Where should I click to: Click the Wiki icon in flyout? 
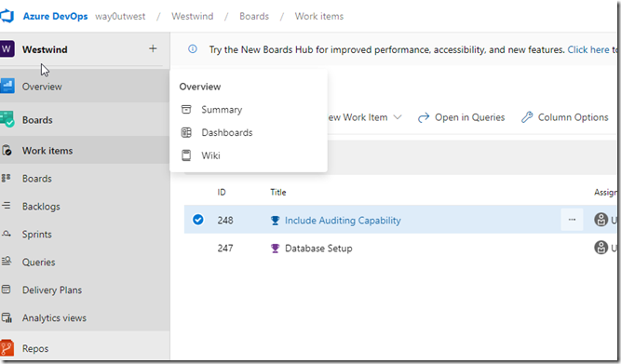(186, 155)
